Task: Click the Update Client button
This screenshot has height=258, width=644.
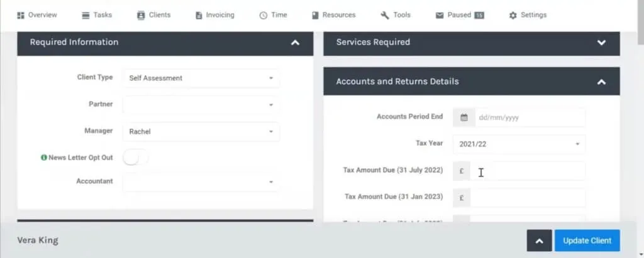Action: coord(587,241)
